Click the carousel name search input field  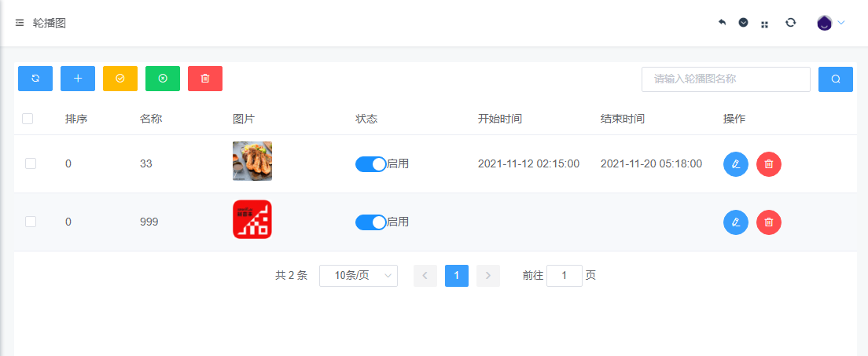coord(726,79)
